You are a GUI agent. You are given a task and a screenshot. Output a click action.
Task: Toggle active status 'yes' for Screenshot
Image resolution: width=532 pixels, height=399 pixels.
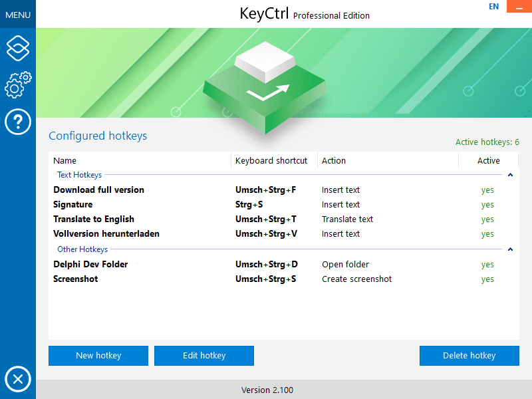(487, 279)
